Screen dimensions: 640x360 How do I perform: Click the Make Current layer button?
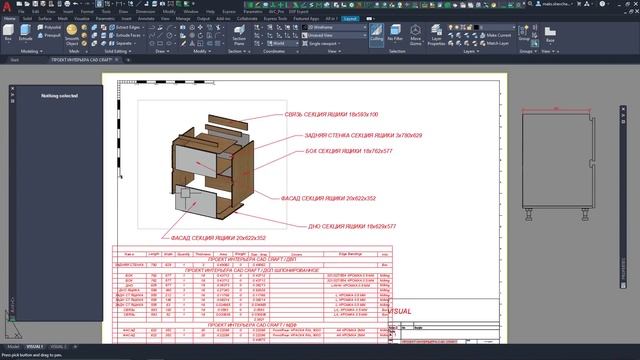(x=495, y=36)
